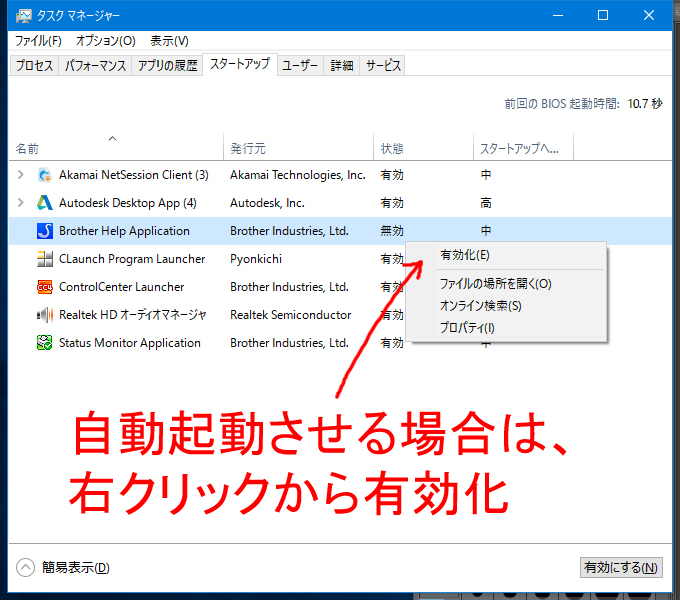Viewport: 680px width, 600px height.
Task: Click the ControlCenter Launcher icon
Action: pos(45,287)
